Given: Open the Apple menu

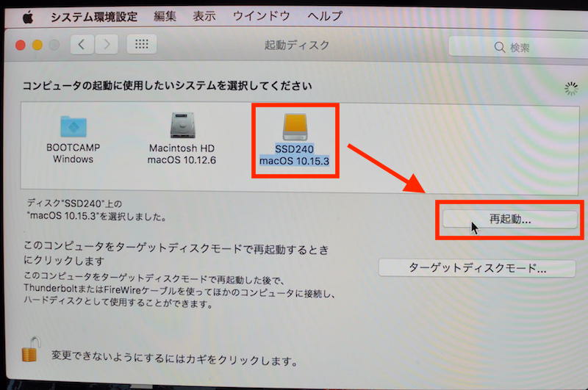Looking at the screenshot, I should point(28,17).
